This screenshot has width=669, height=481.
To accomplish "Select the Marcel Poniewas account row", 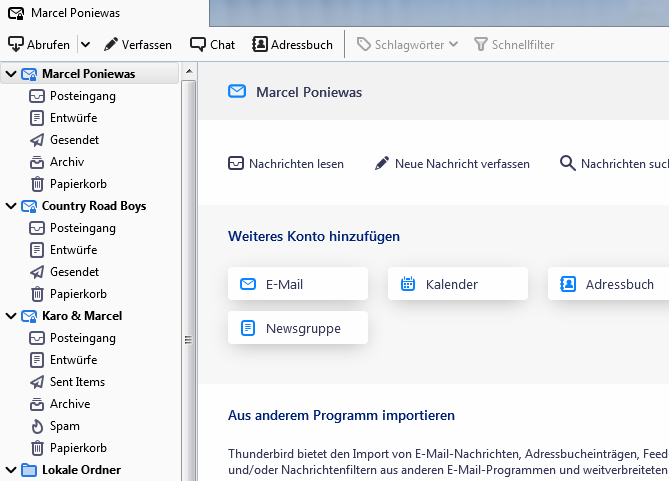I will point(90,74).
